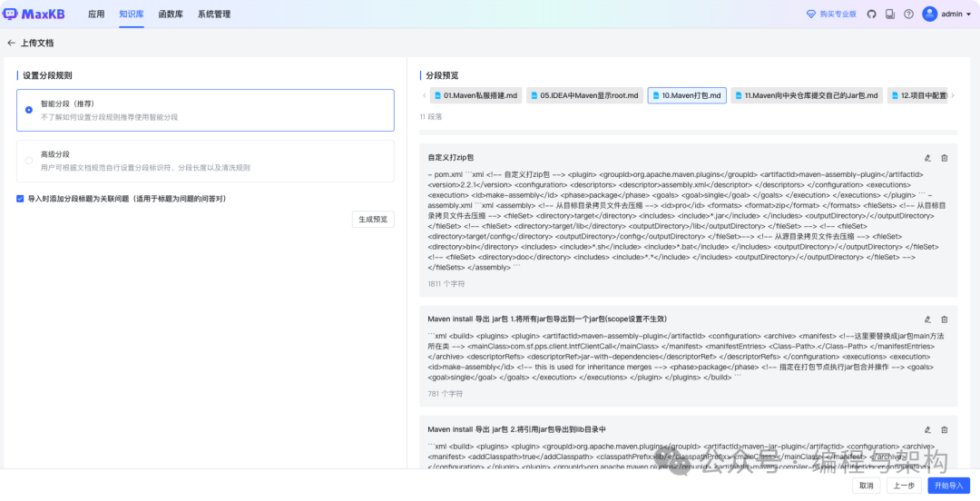The height and width of the screenshot is (501, 980).
Task: Click the Maven install 导出 jar包 2 title
Action: 517,429
